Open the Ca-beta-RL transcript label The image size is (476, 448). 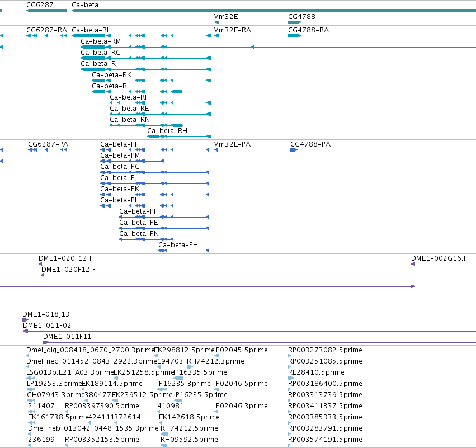111,86
